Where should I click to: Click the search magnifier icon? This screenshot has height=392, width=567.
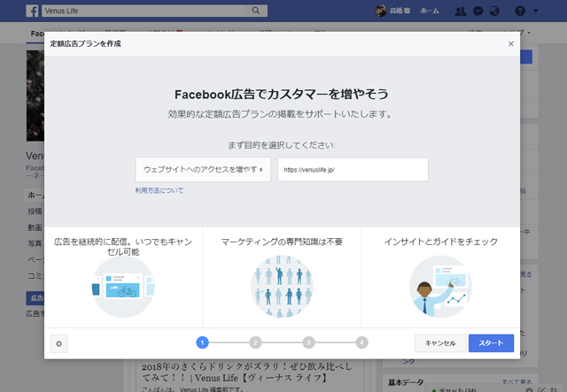(x=256, y=11)
